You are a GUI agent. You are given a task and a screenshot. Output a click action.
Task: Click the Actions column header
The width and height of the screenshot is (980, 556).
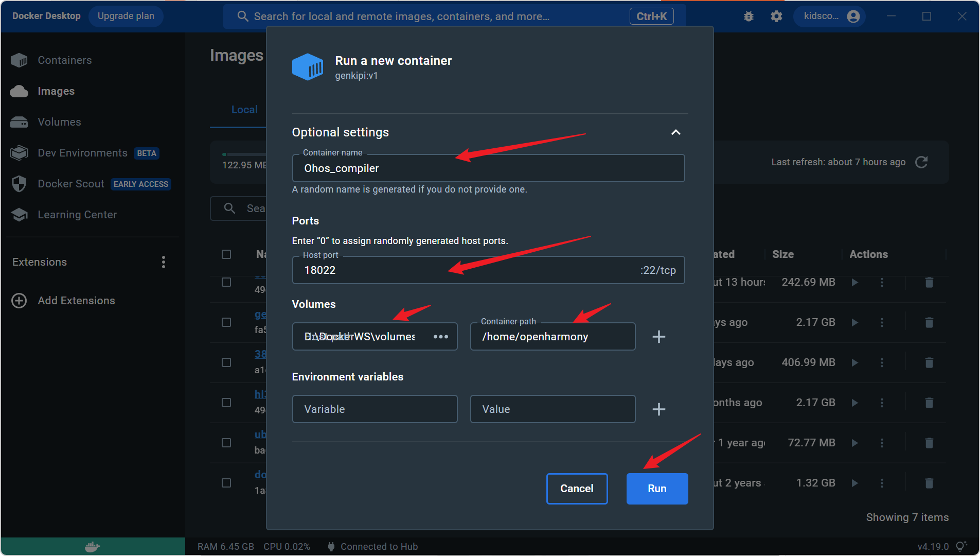(x=868, y=254)
